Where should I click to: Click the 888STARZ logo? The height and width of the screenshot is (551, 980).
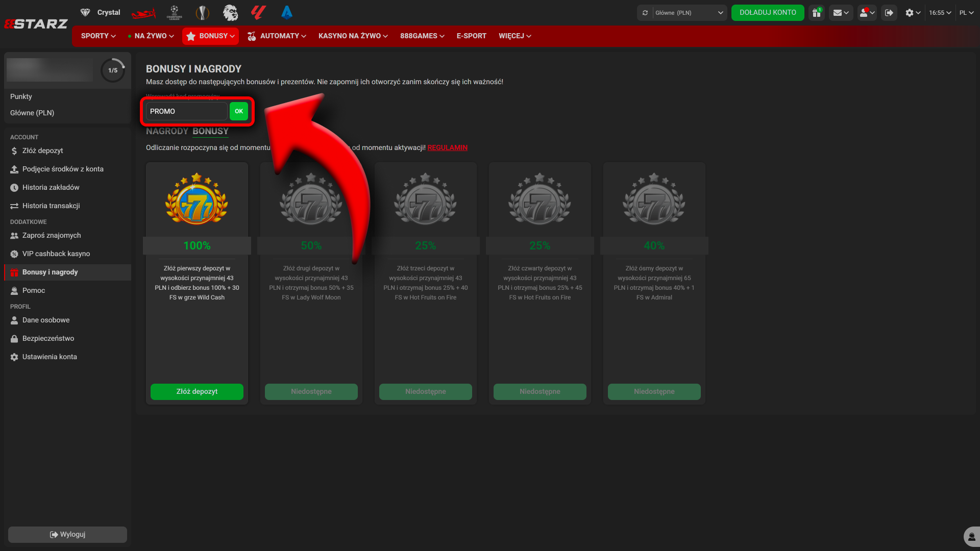click(x=36, y=24)
